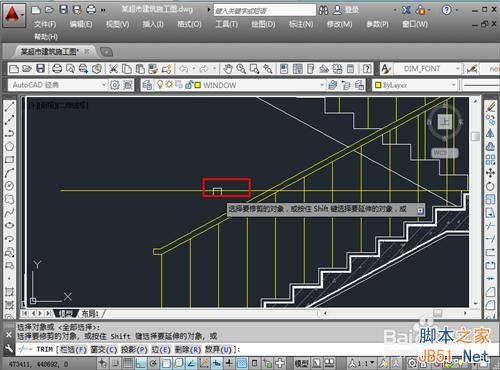
Task: Switch to the 布局1 layout tab
Action: pos(90,314)
